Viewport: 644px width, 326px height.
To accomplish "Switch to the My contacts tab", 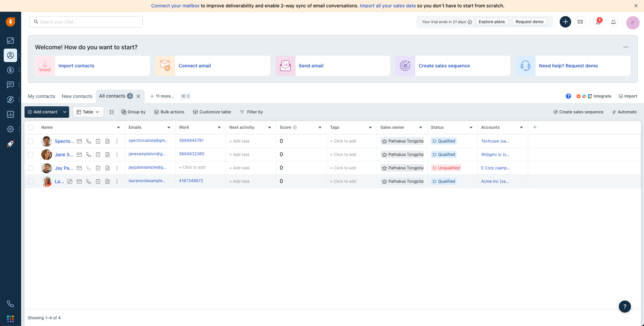I will point(41,96).
